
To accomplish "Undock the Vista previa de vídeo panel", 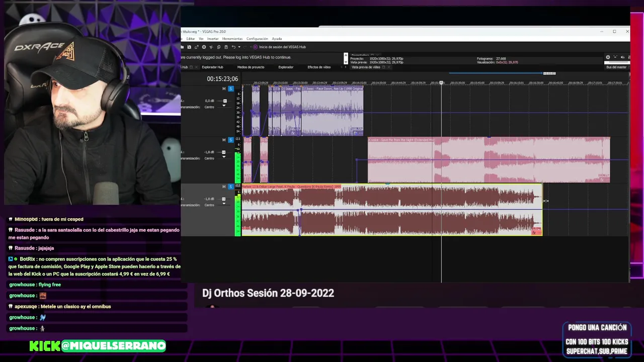I will [x=383, y=67].
